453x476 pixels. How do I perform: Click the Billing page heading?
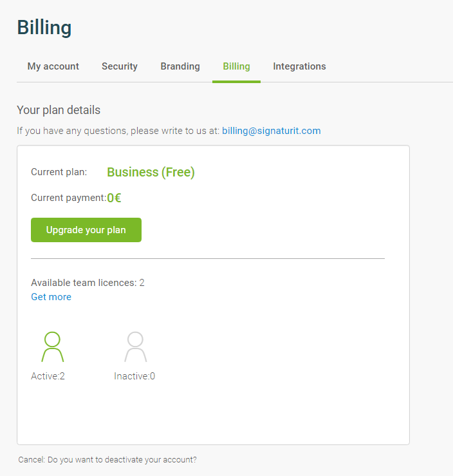pos(44,27)
